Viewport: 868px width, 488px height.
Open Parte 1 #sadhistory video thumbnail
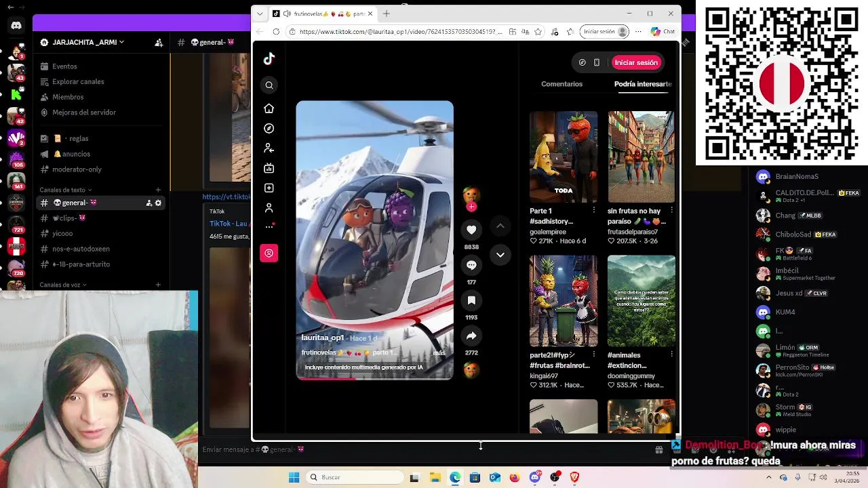564,157
